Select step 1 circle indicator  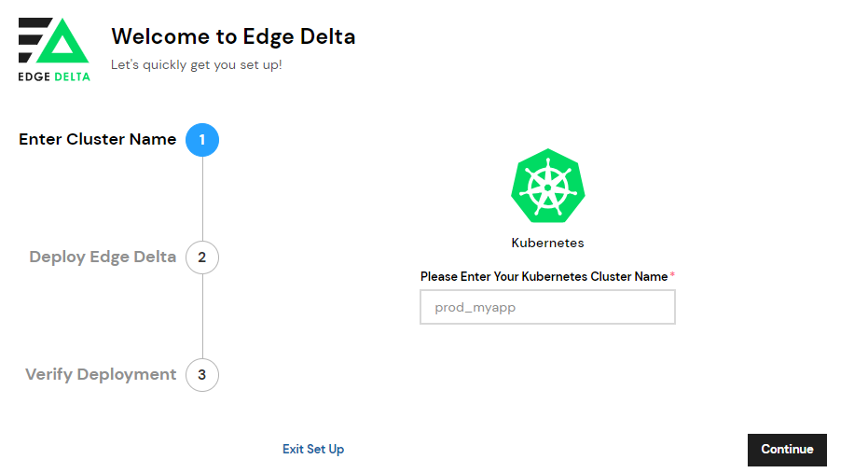pyautogui.click(x=202, y=140)
